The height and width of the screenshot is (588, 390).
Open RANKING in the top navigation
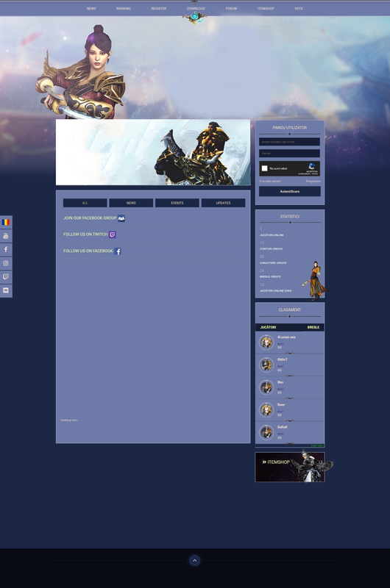tap(124, 9)
